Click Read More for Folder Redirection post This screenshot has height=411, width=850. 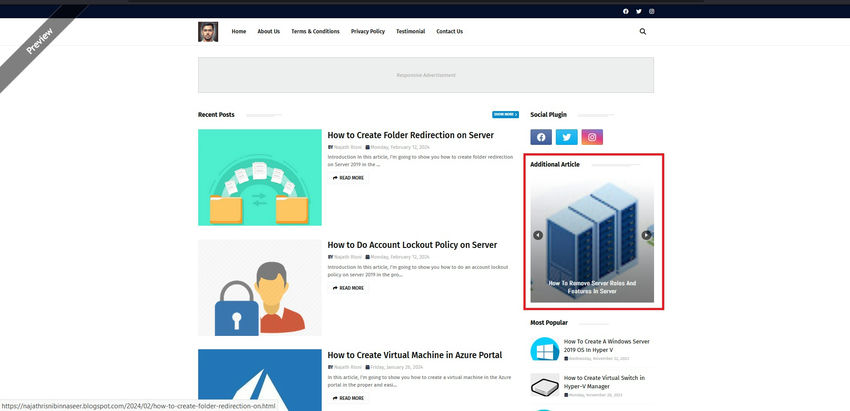tap(349, 178)
